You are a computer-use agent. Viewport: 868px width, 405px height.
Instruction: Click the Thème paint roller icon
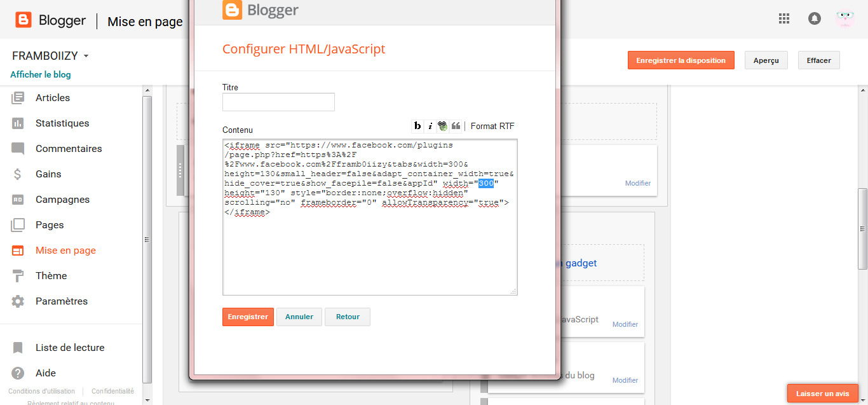(x=18, y=276)
